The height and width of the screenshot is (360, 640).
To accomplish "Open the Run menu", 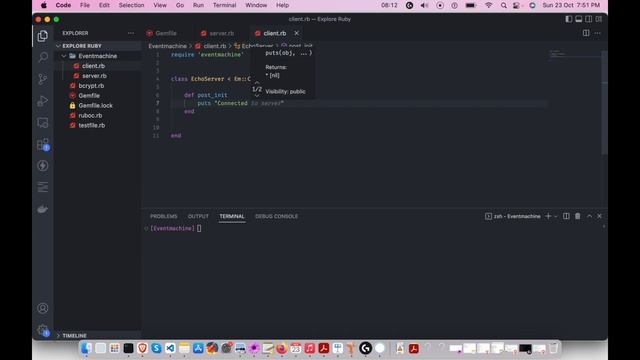I will 198,5.
